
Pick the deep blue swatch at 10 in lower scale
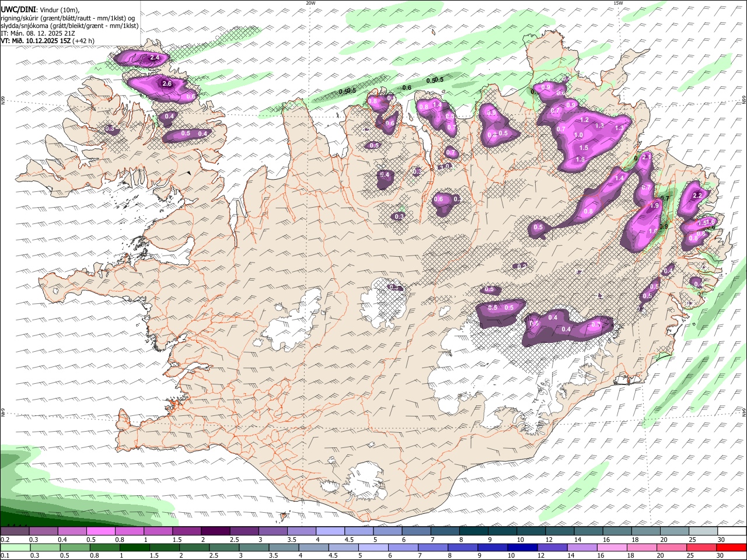pyautogui.click(x=522, y=547)
